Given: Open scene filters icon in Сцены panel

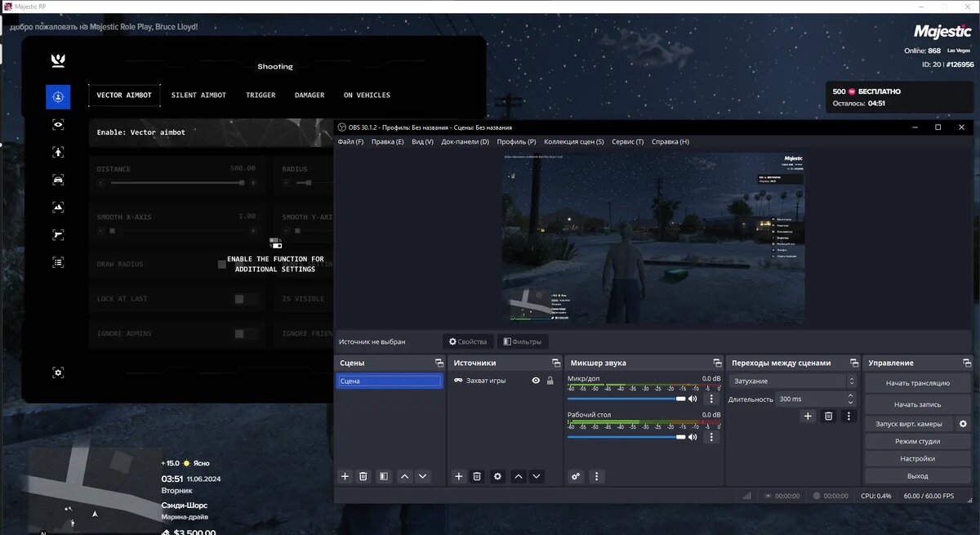Looking at the screenshot, I should click(383, 476).
